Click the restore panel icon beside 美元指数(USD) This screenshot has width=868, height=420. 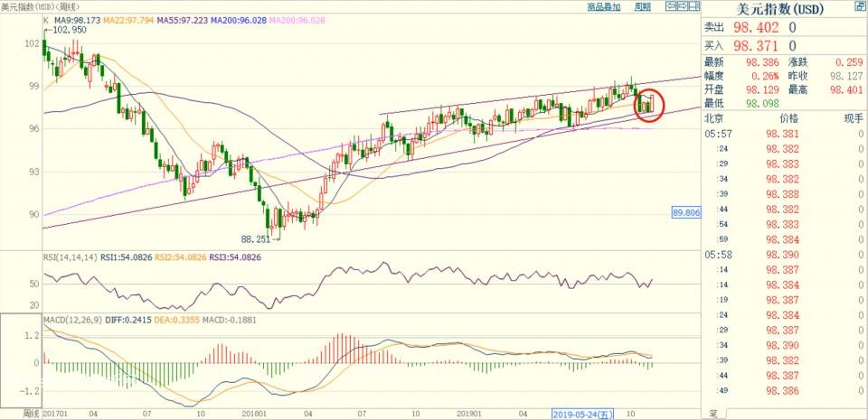858,7
